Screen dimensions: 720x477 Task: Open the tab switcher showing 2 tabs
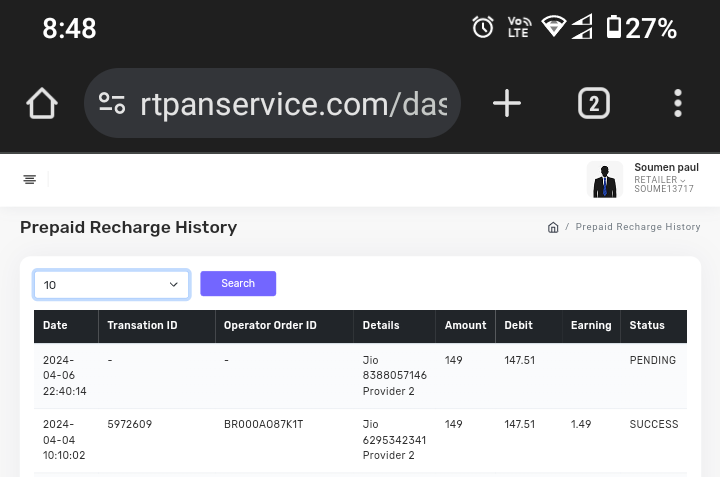[594, 103]
